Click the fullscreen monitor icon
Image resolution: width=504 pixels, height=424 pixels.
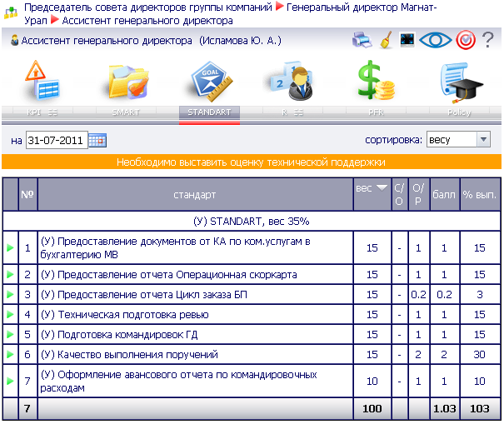407,40
